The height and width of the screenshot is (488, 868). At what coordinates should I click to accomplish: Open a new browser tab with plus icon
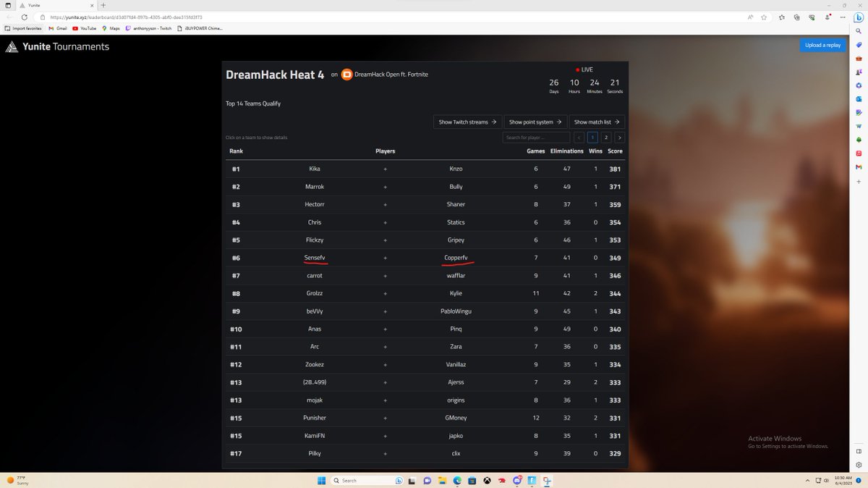tap(103, 5)
